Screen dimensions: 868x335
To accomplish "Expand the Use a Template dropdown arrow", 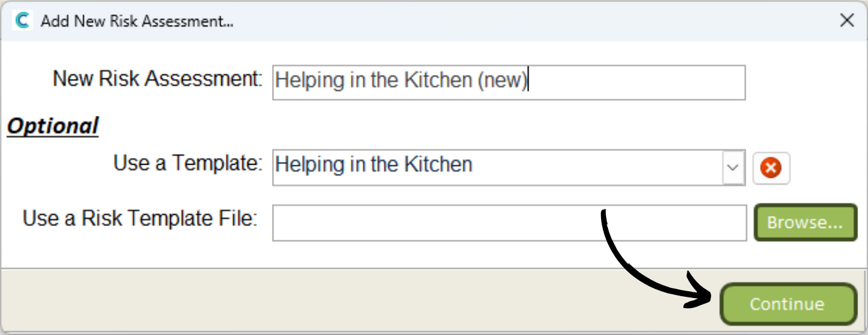I will [733, 167].
